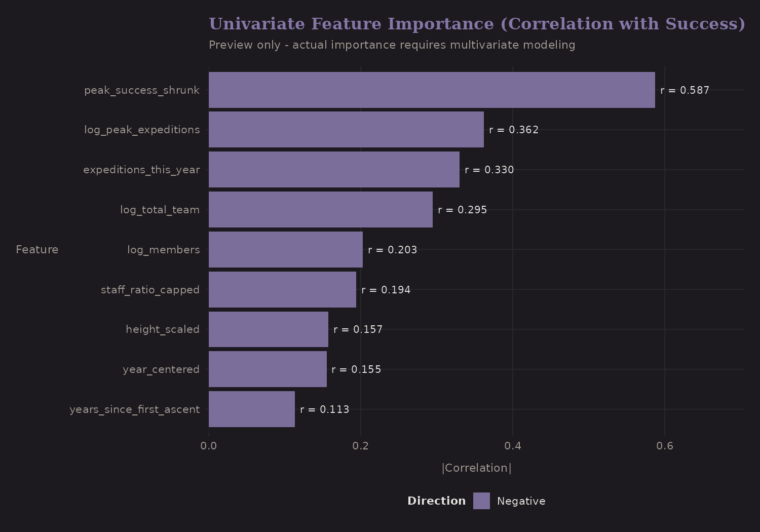The image size is (760, 532).
Task: Click the r = 0.362 value label
Action: pos(513,130)
